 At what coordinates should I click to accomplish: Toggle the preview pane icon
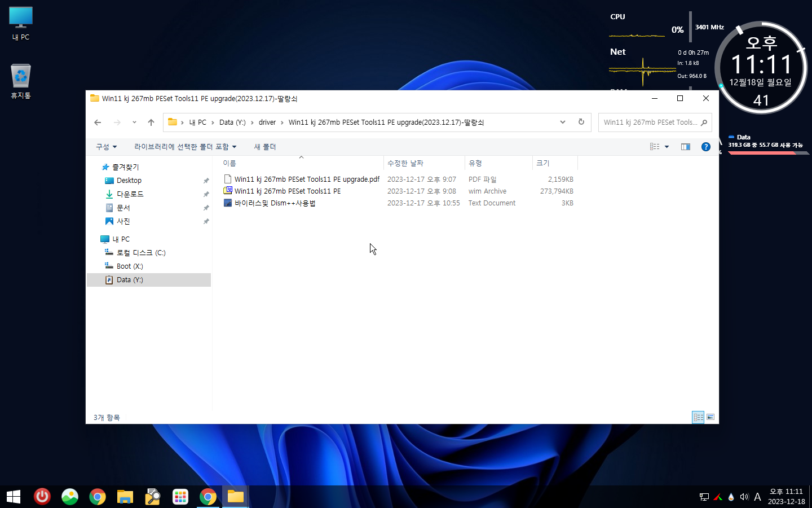coord(686,147)
